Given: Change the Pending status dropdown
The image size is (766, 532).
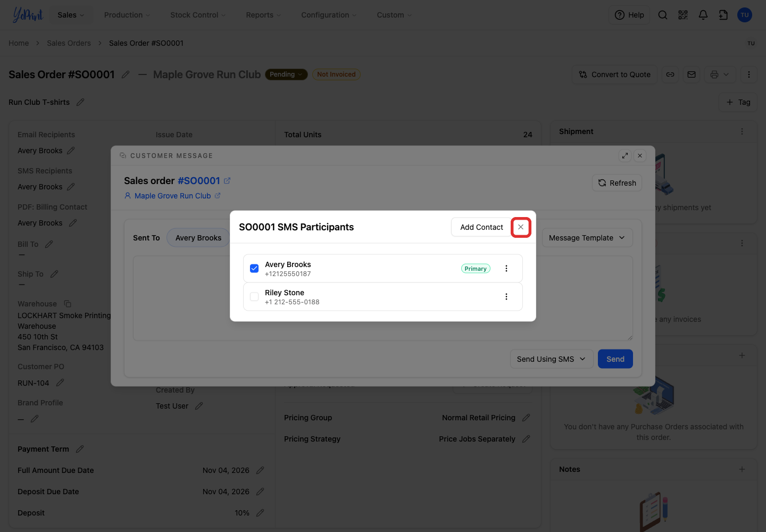Looking at the screenshot, I should pyautogui.click(x=286, y=74).
